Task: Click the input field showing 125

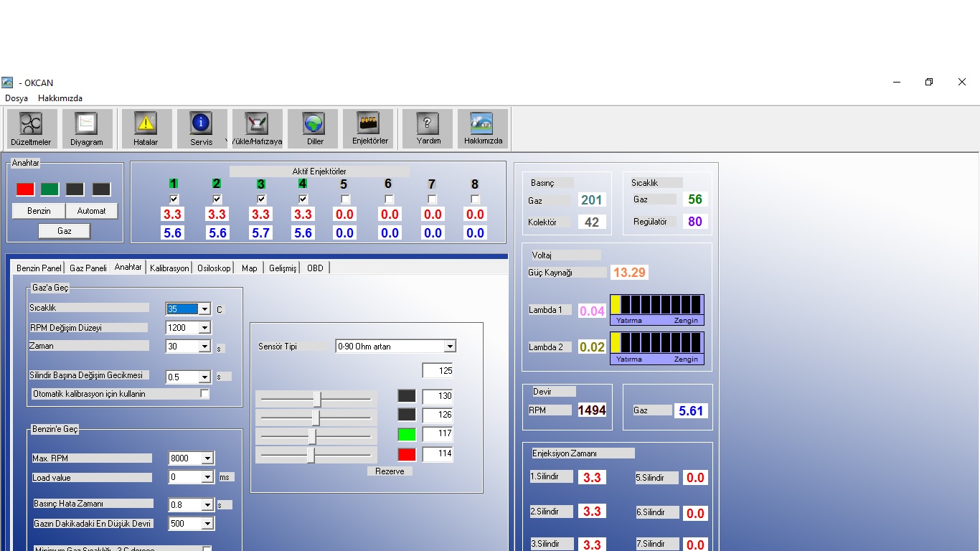Action: 438,371
